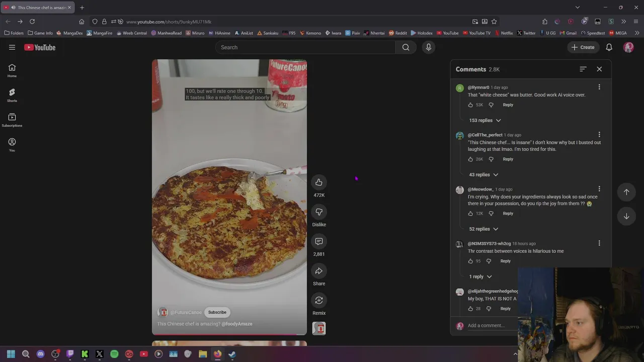Expand the 153 replies thread
644x362 pixels.
click(485, 120)
